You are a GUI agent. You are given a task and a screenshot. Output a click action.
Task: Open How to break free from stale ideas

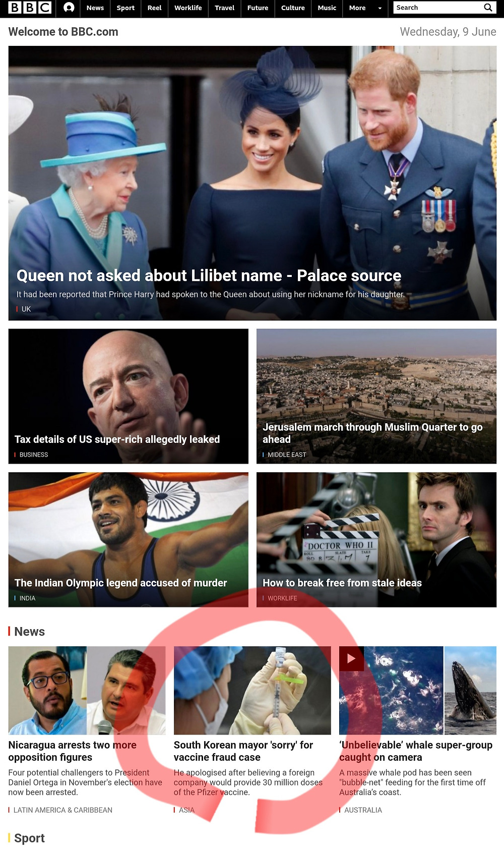coord(342,583)
